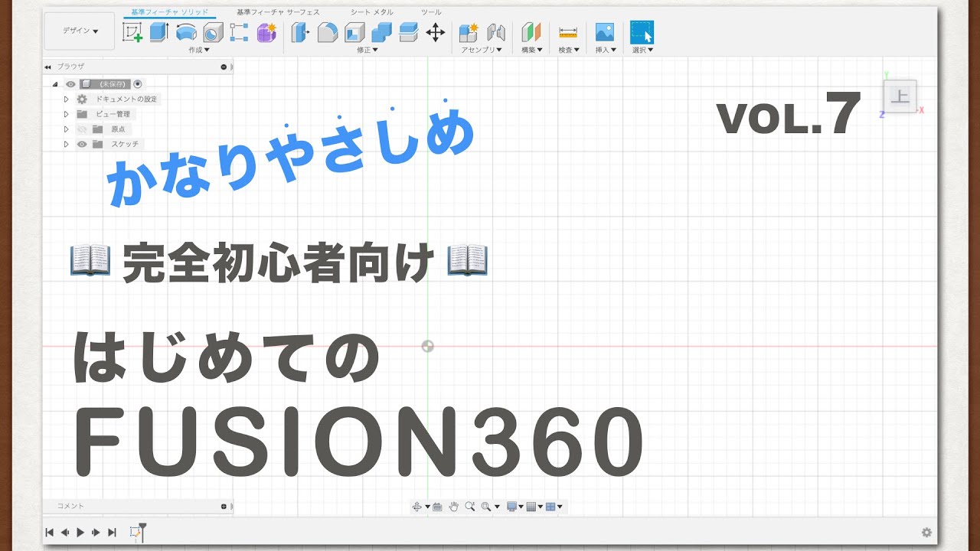Step timeline back one feature
The height and width of the screenshot is (551, 980).
coord(65,532)
